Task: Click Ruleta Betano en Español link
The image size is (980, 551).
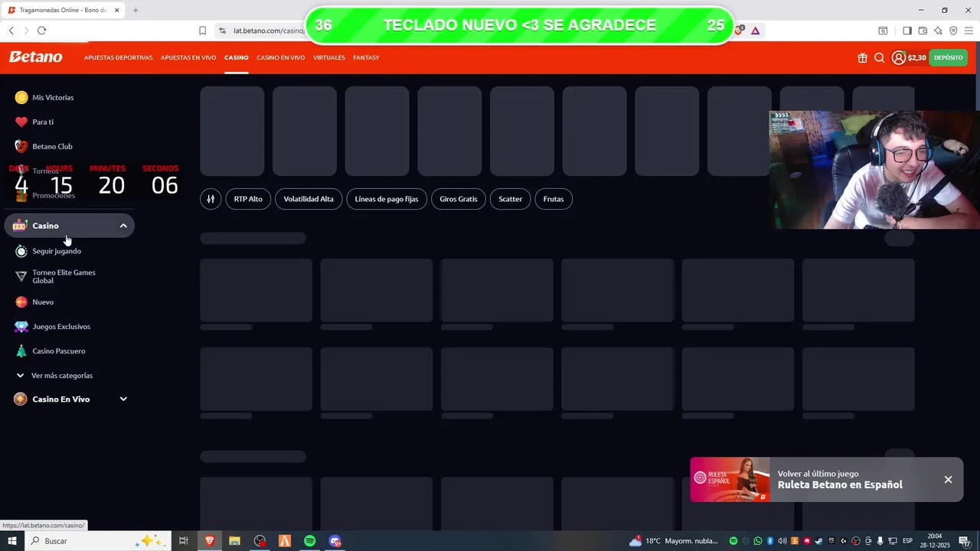Action: tap(840, 484)
